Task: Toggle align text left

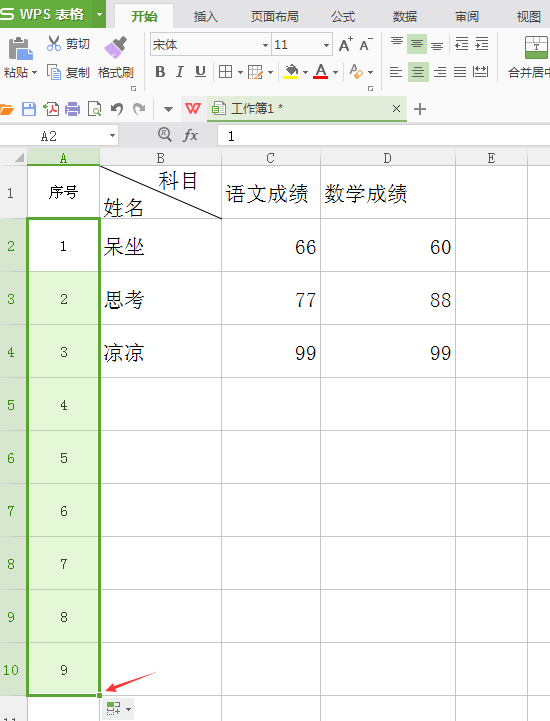Action: point(395,72)
